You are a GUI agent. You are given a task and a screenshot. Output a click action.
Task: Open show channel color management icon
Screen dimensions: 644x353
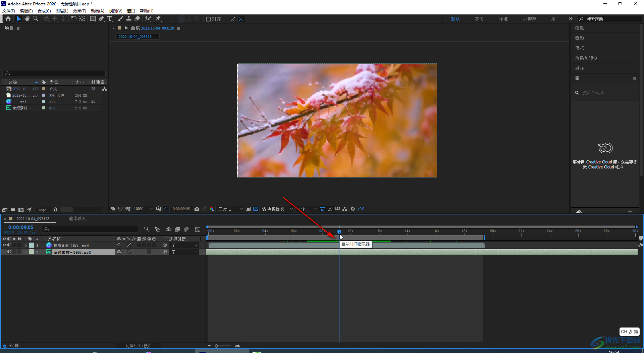[x=212, y=209]
